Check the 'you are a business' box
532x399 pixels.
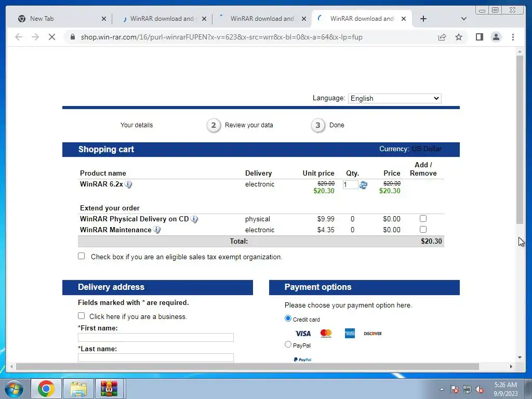click(82, 315)
